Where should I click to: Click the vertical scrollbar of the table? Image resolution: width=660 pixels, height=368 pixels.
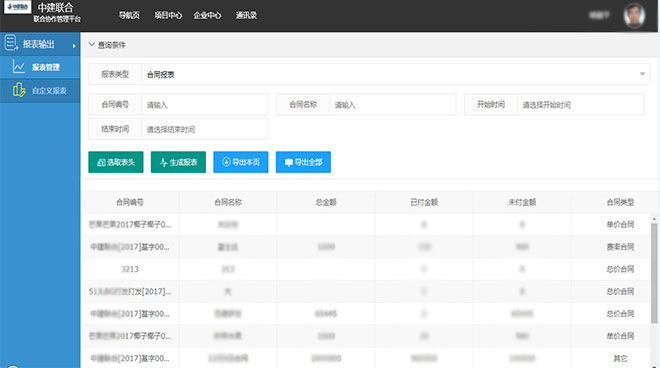(x=654, y=273)
